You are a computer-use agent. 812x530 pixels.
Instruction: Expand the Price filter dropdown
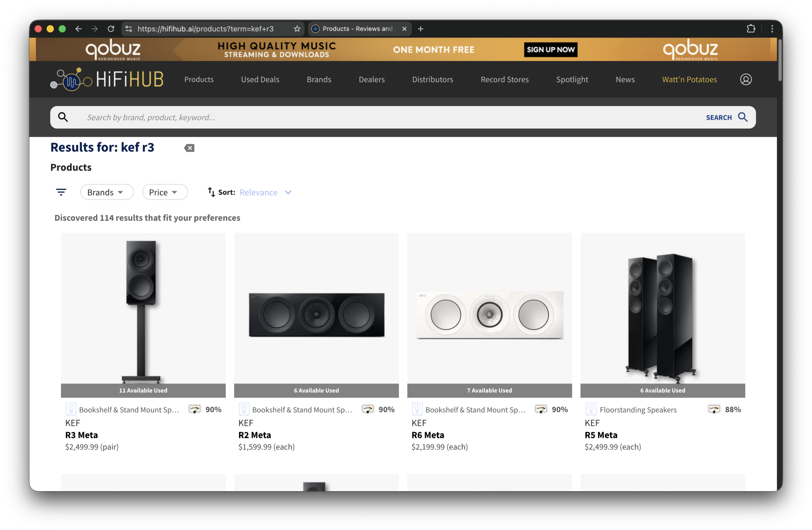pyautogui.click(x=165, y=192)
